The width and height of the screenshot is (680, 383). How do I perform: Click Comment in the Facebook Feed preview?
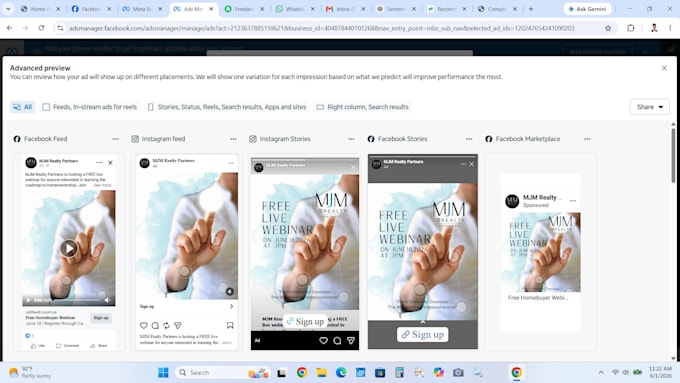68,346
